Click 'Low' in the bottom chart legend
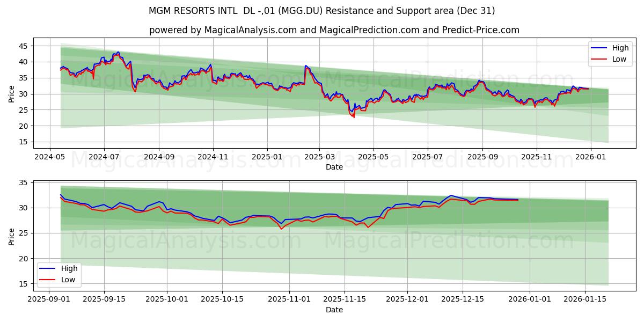The height and width of the screenshot is (322, 644). [68, 280]
